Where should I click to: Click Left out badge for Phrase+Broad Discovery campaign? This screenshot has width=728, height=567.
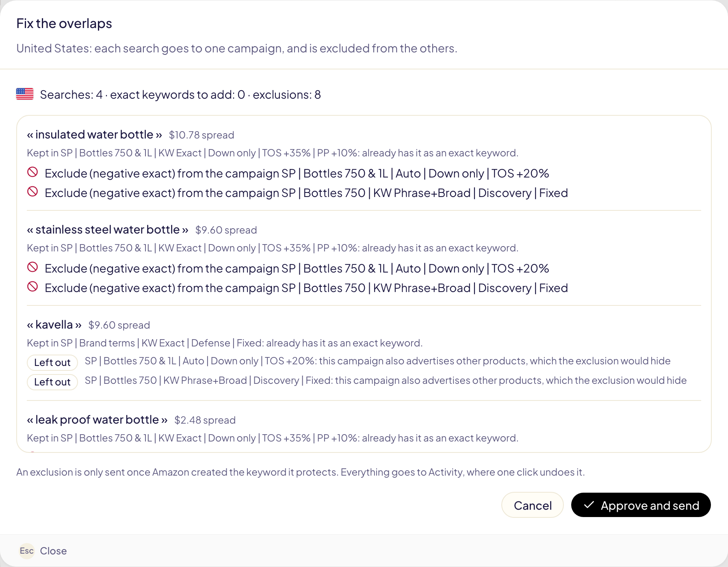click(52, 382)
